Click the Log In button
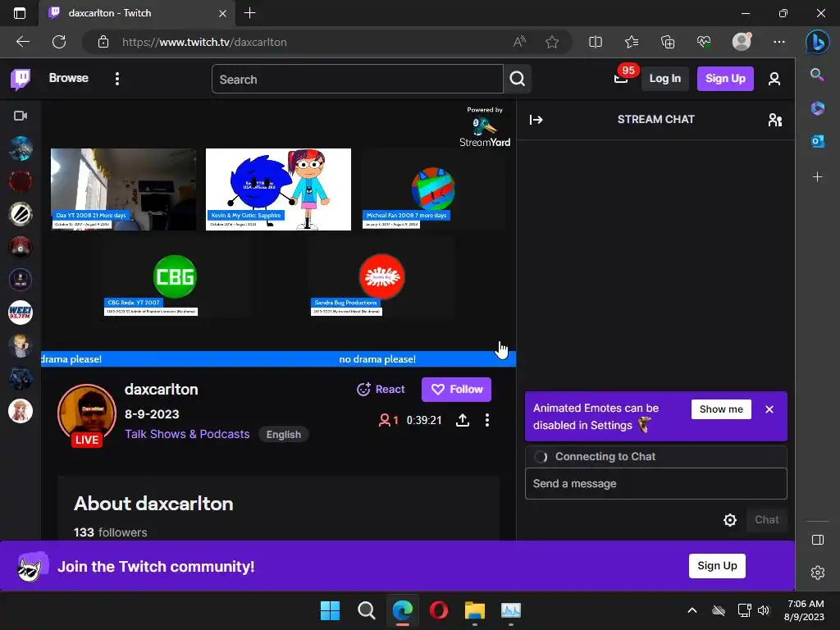 pos(664,79)
